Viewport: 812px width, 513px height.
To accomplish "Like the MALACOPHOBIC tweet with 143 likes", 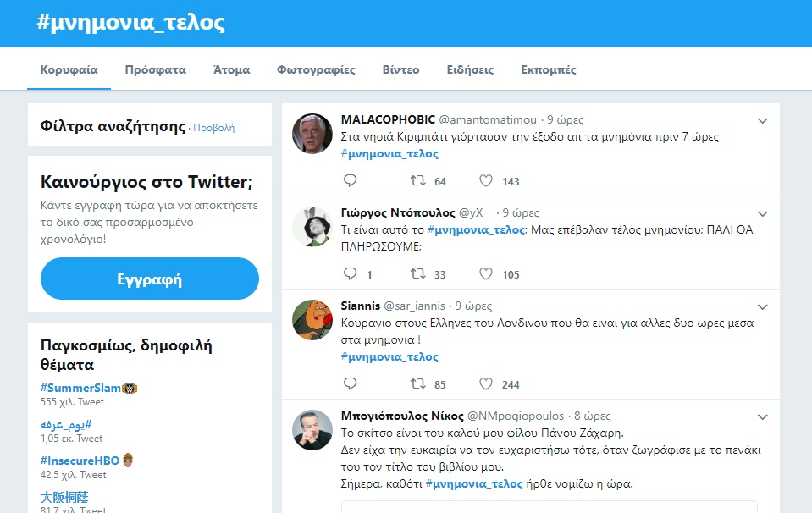I will 486,181.
